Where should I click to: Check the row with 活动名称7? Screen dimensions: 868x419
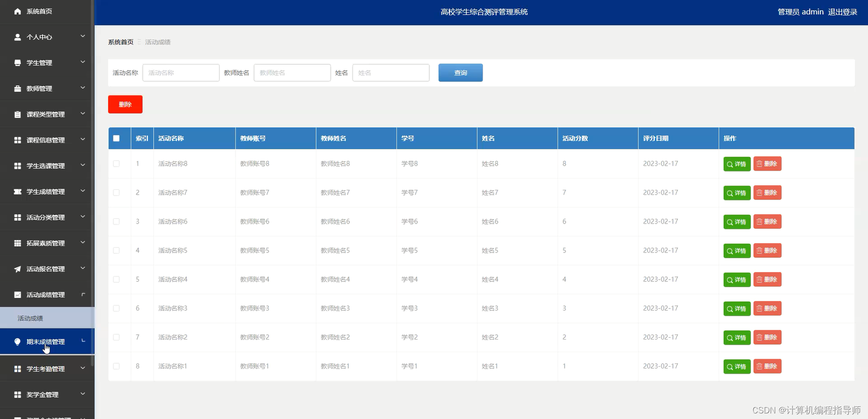click(117, 193)
